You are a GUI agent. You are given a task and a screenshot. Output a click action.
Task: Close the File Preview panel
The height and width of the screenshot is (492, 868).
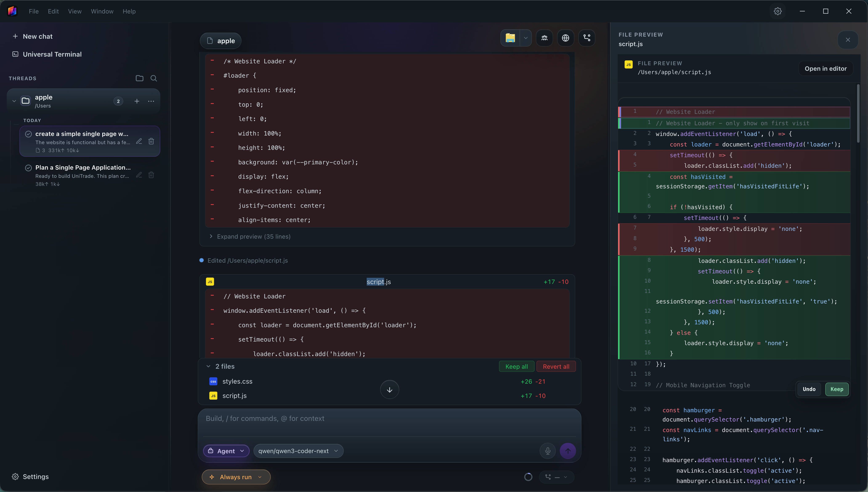pyautogui.click(x=848, y=40)
